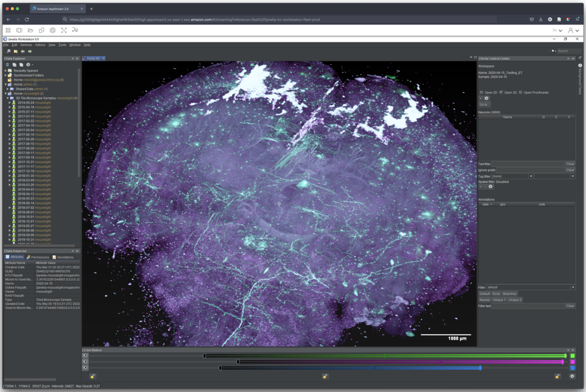586x392 pixels.
Task: Open the AppStream launch app grid icon
Action: (x=8, y=30)
